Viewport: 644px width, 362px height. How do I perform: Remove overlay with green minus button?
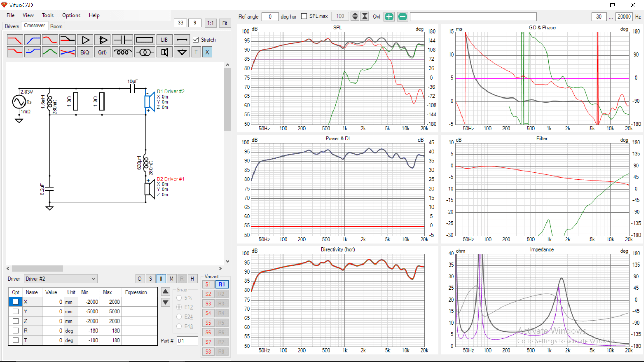(402, 16)
